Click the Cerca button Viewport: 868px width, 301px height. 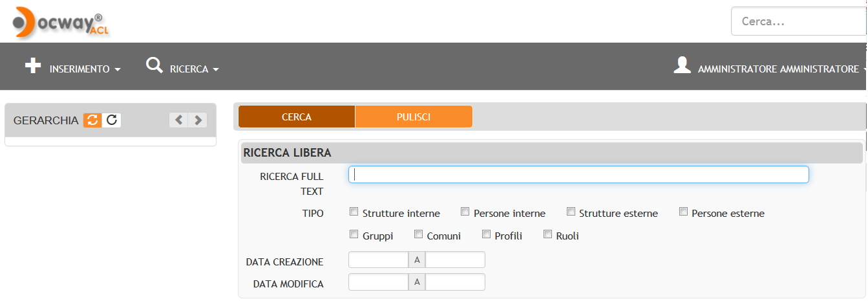click(297, 117)
